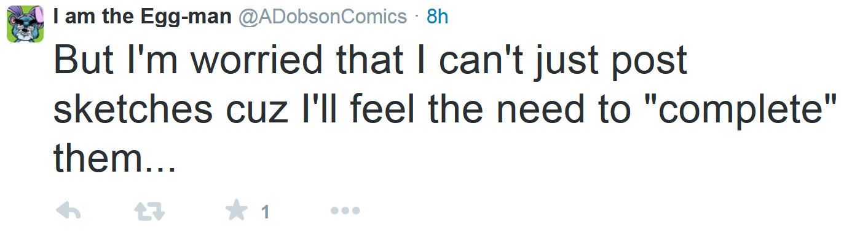Reply to the Egg-man tweet
The image size is (868, 235).
click(68, 212)
